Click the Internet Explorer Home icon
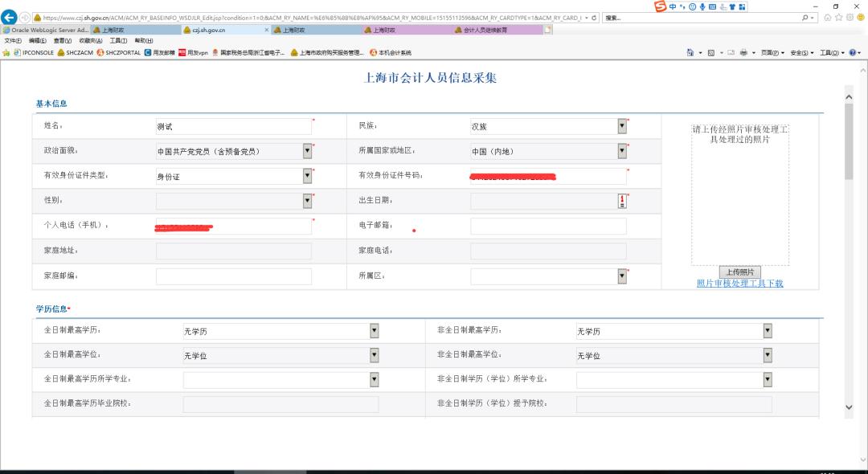The height and width of the screenshot is (474, 868). tap(690, 51)
